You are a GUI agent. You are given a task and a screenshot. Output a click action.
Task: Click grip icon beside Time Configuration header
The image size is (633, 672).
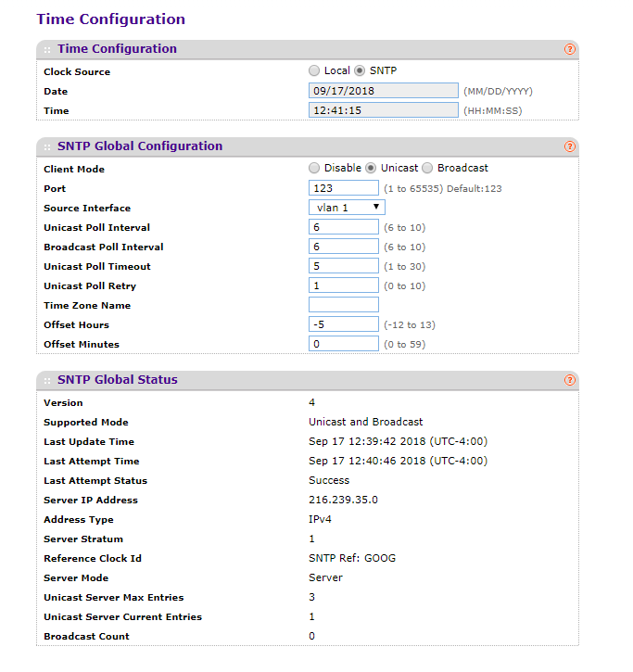[47, 49]
